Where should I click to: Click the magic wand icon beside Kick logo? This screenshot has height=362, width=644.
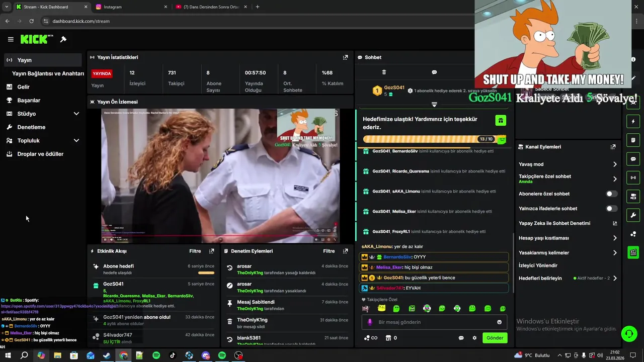tap(63, 39)
